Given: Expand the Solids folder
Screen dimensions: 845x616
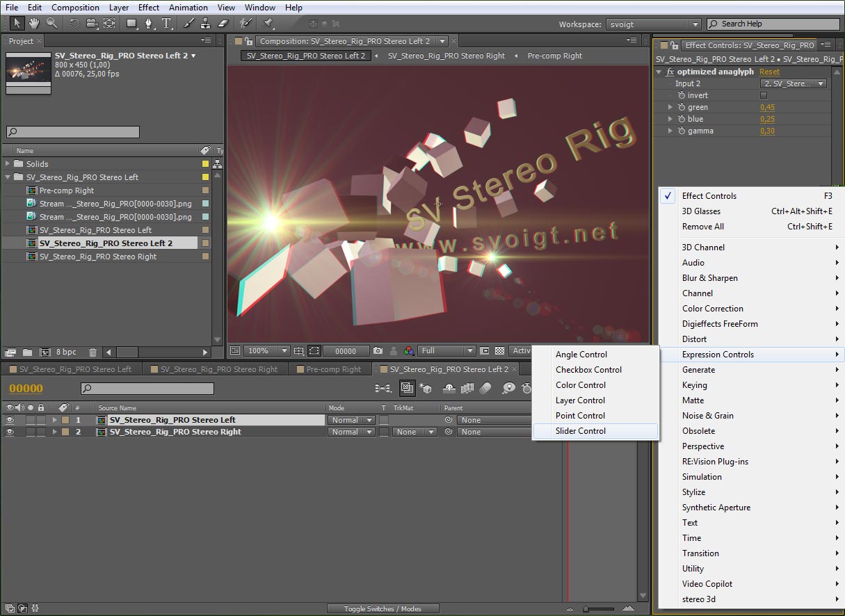Looking at the screenshot, I should click(x=8, y=164).
